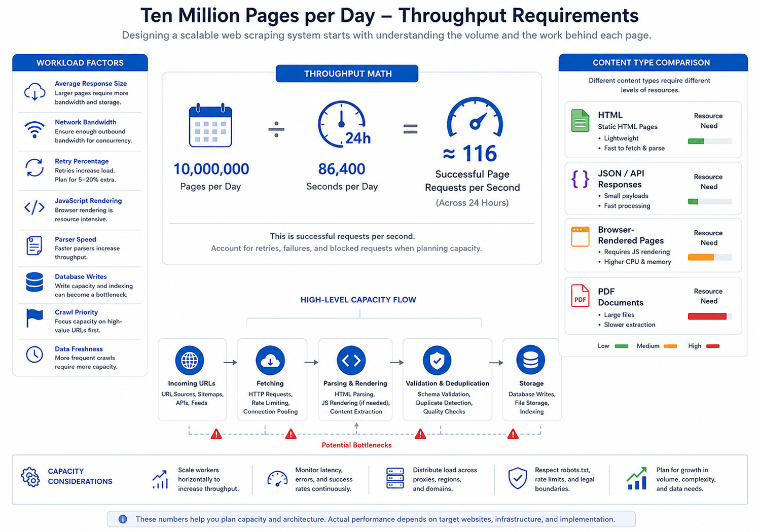The height and width of the screenshot is (532, 760).
Task: Click the clock icon beside Data Freshness
Action: tap(34, 354)
